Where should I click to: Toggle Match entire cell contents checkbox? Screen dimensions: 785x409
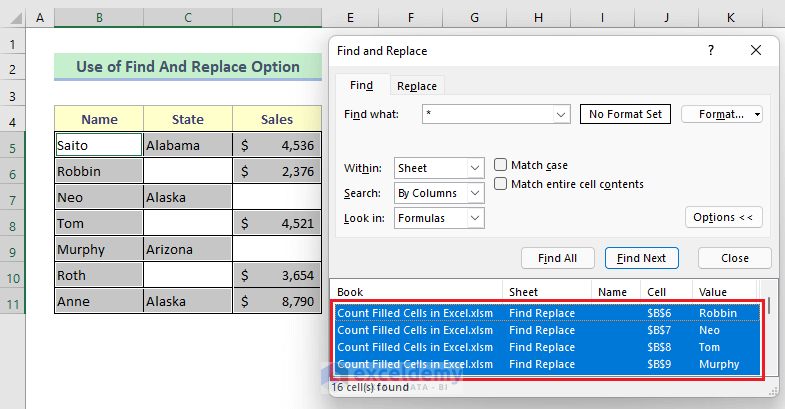(501, 184)
